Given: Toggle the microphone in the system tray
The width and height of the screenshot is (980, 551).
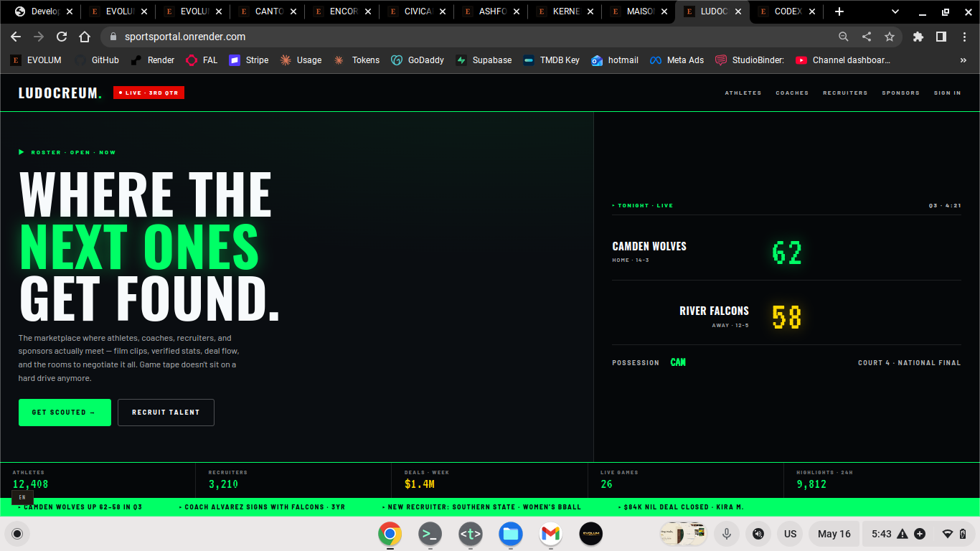Looking at the screenshot, I should click(x=727, y=534).
